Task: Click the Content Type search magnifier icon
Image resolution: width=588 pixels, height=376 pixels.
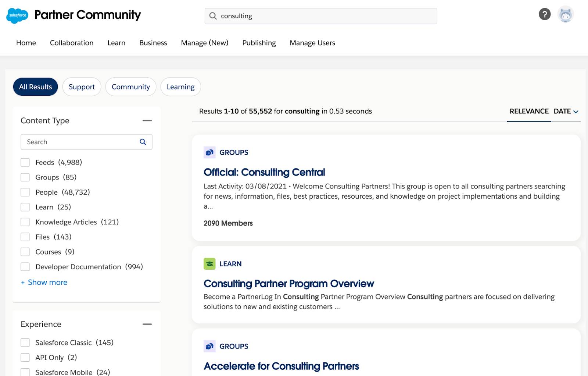Action: [143, 142]
